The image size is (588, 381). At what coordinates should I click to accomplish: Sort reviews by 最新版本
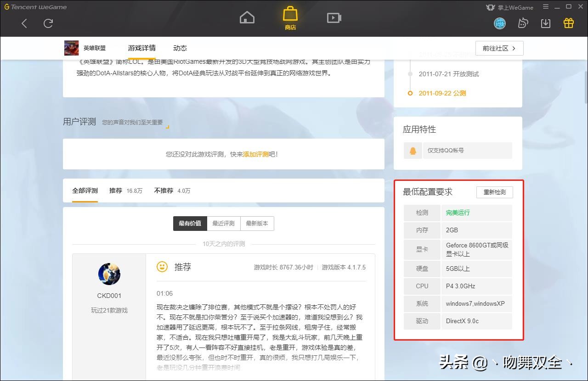(x=257, y=224)
